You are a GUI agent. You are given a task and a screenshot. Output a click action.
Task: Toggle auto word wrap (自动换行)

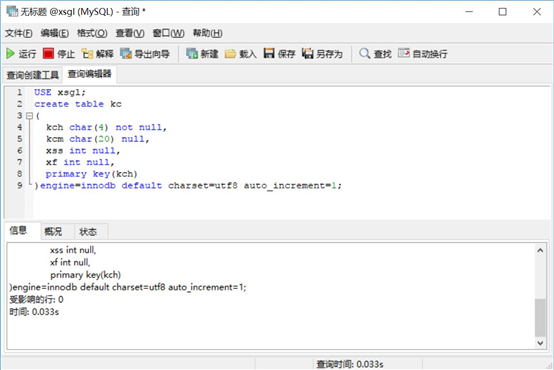click(423, 54)
